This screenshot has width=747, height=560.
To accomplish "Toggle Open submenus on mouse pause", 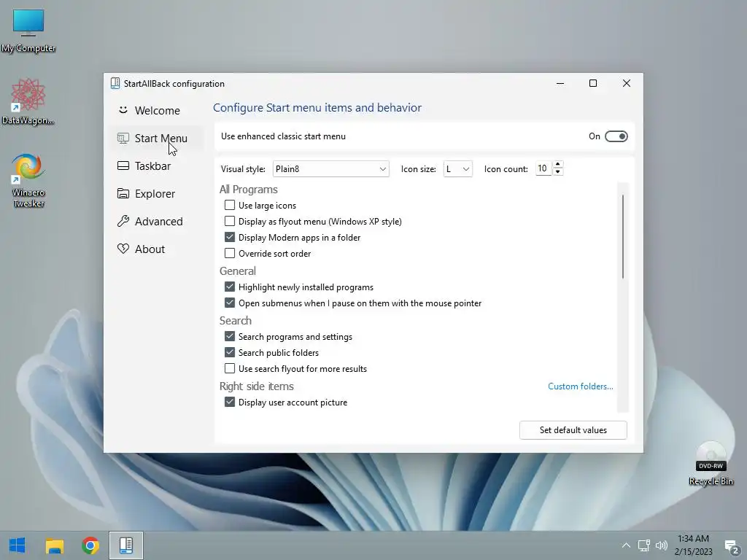I will (x=230, y=303).
